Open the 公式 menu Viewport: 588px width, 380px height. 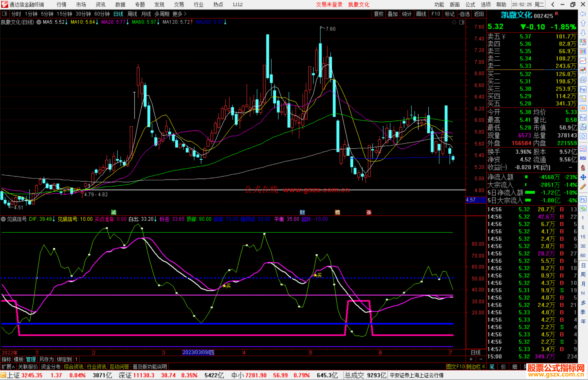[470, 4]
